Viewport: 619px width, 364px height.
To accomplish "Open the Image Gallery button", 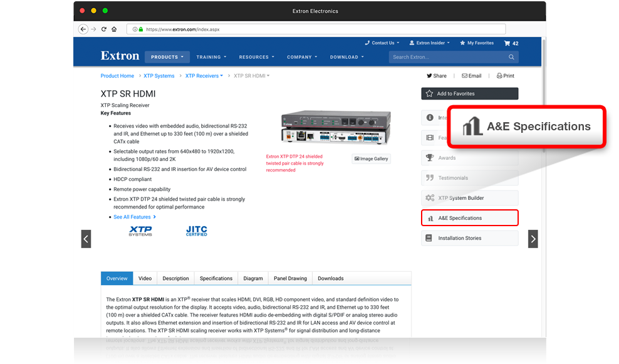I will [x=371, y=159].
